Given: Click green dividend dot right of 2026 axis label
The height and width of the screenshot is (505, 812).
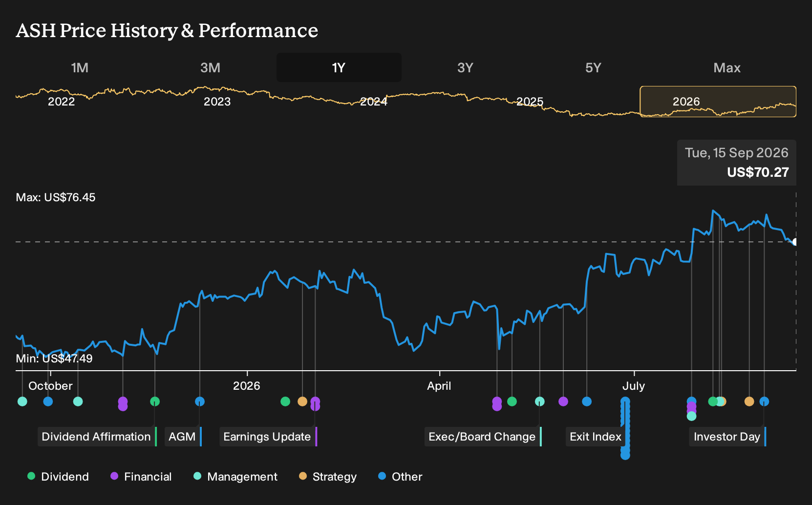Looking at the screenshot, I should click(x=285, y=401).
